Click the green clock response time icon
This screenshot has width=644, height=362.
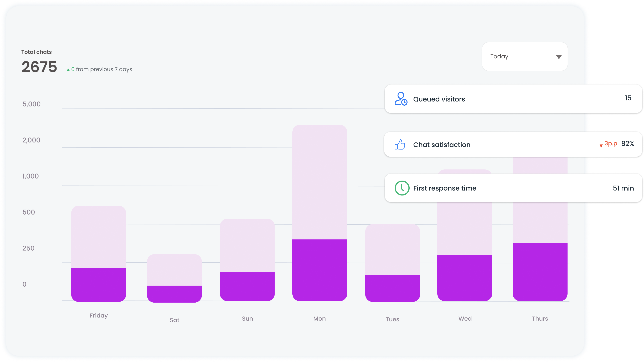point(402,188)
